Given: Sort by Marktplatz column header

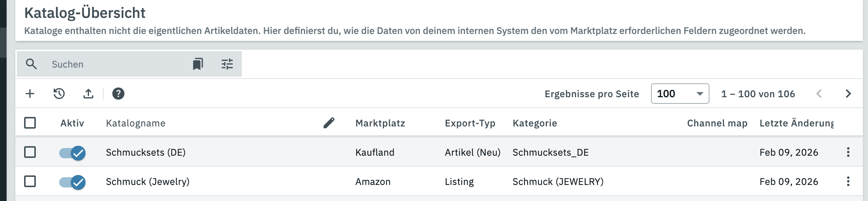Looking at the screenshot, I should [x=380, y=123].
